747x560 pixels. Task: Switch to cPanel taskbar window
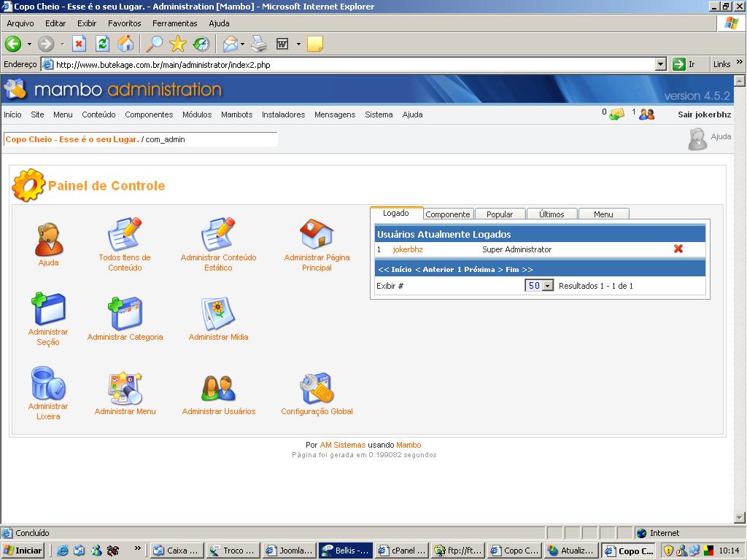coord(402,551)
